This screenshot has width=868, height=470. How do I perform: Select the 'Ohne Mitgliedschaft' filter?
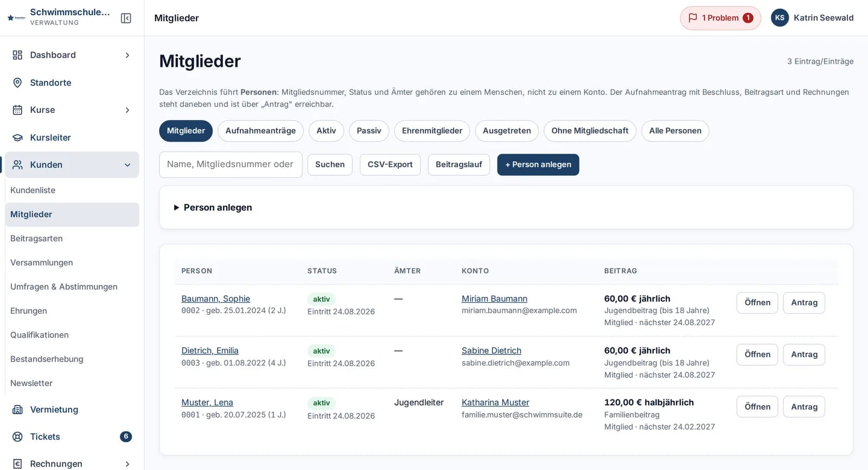[x=590, y=131]
